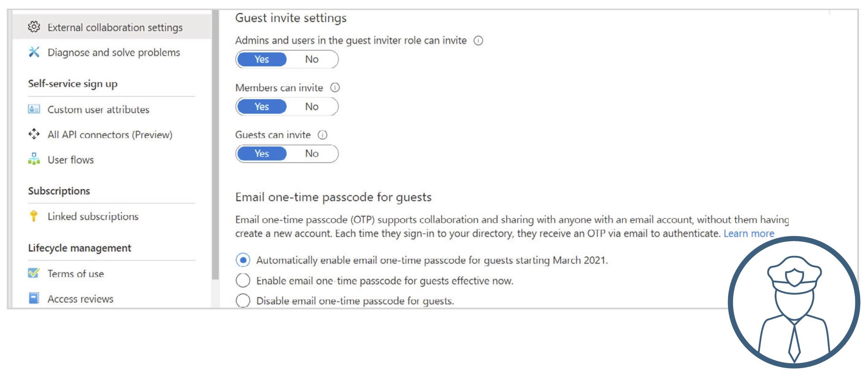
Task: Click the Linked subscriptions key icon
Action: [x=34, y=216]
